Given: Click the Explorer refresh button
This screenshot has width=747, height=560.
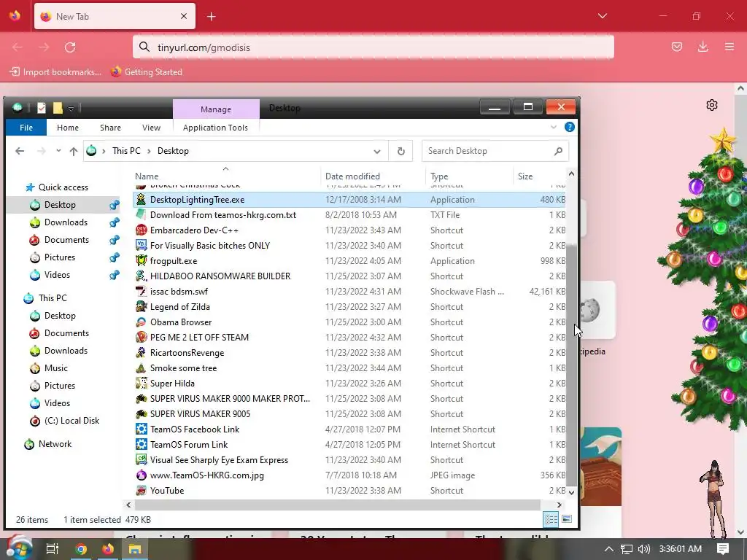Looking at the screenshot, I should [x=400, y=151].
